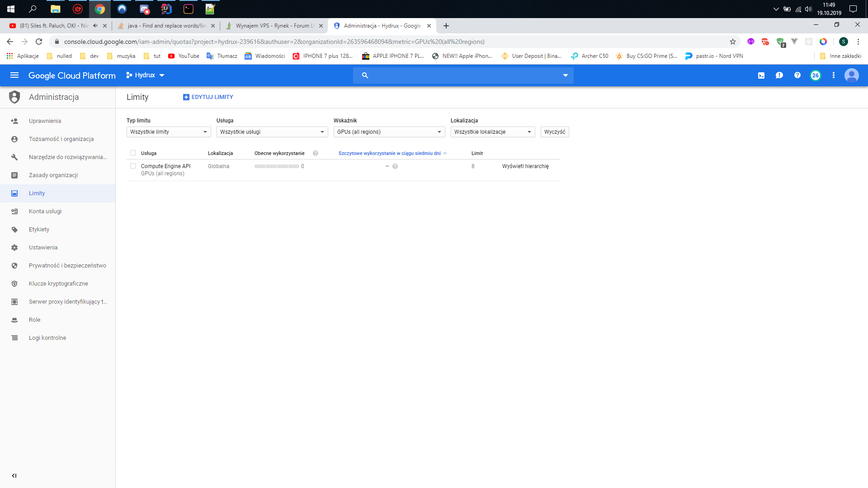Expand the Wskaźnik GPUs (all regions) dropdown
The width and height of the screenshot is (868, 488).
point(389,132)
